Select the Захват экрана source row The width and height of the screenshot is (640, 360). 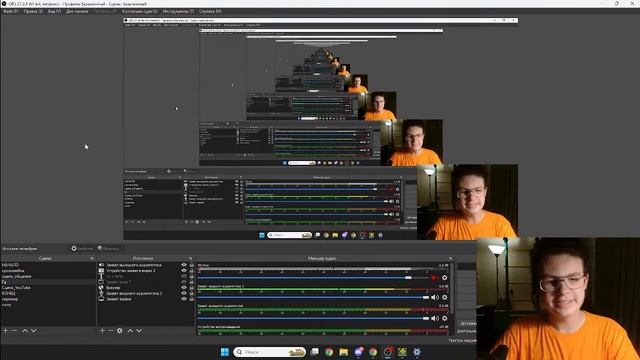[146, 299]
